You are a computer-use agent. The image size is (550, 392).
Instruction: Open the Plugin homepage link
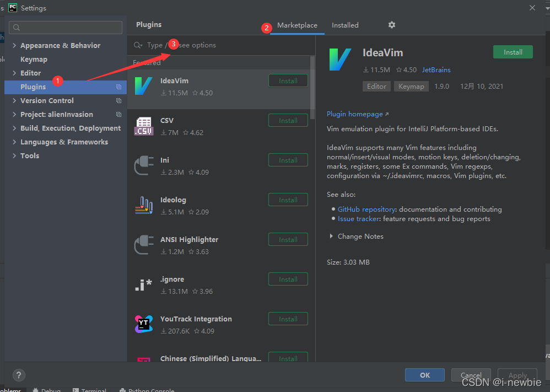[x=358, y=114]
